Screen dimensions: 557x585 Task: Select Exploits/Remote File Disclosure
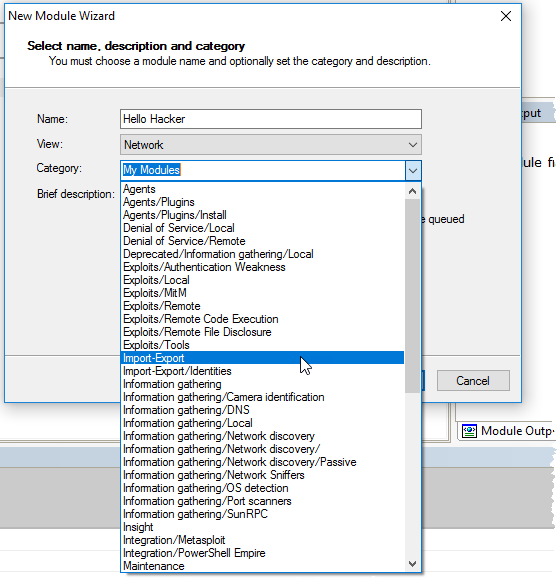263,332
